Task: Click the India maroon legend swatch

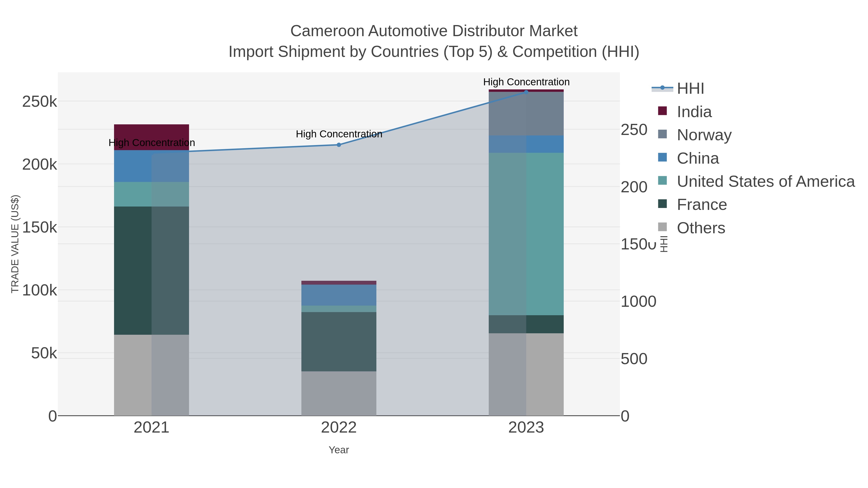Action: tap(663, 111)
